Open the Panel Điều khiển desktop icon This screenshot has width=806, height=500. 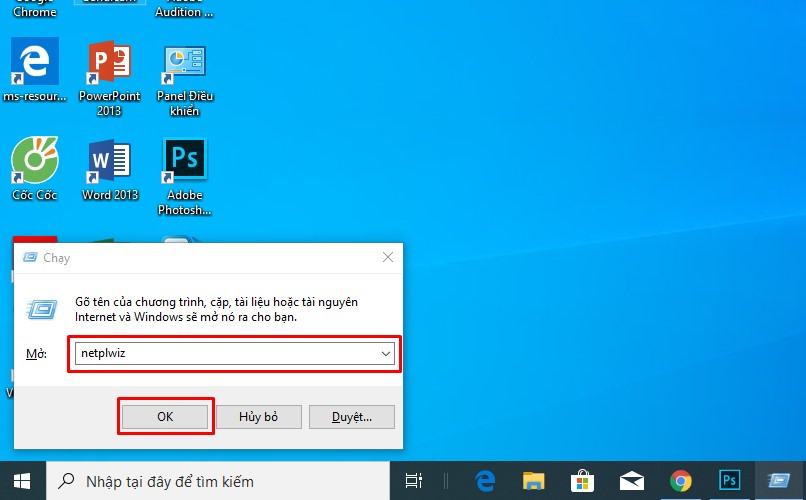coord(185,80)
